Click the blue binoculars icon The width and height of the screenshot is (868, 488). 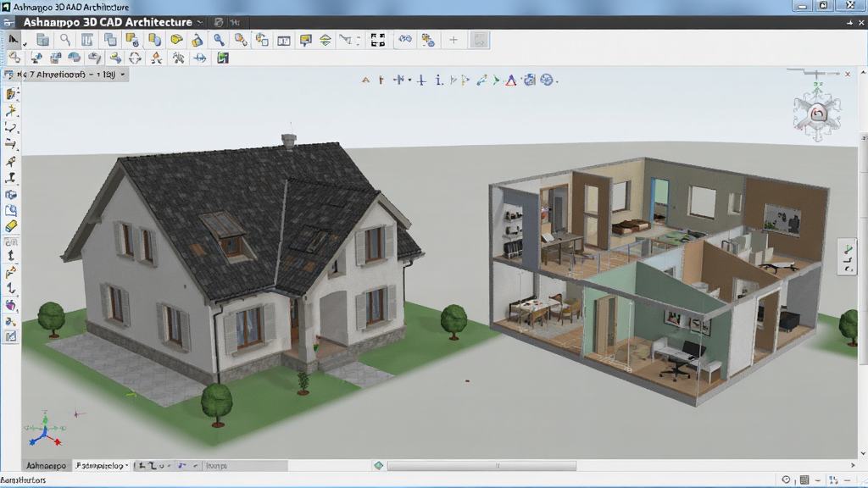[x=405, y=39]
